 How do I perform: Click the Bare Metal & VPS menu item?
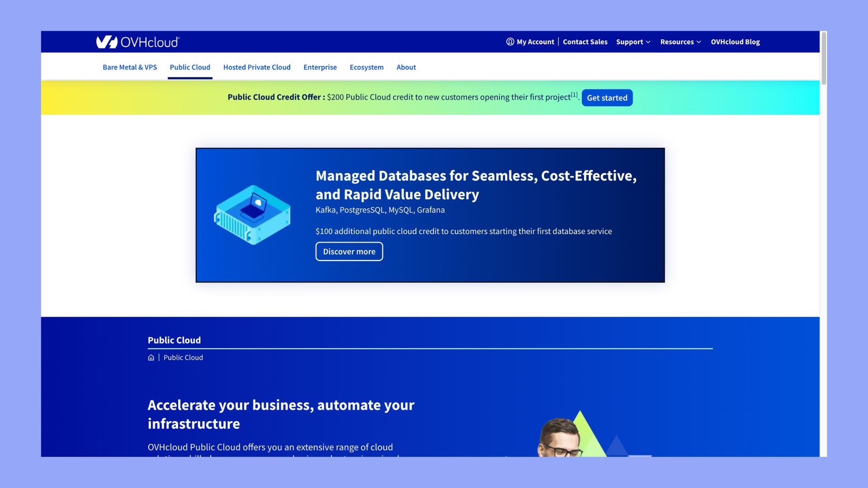(129, 66)
